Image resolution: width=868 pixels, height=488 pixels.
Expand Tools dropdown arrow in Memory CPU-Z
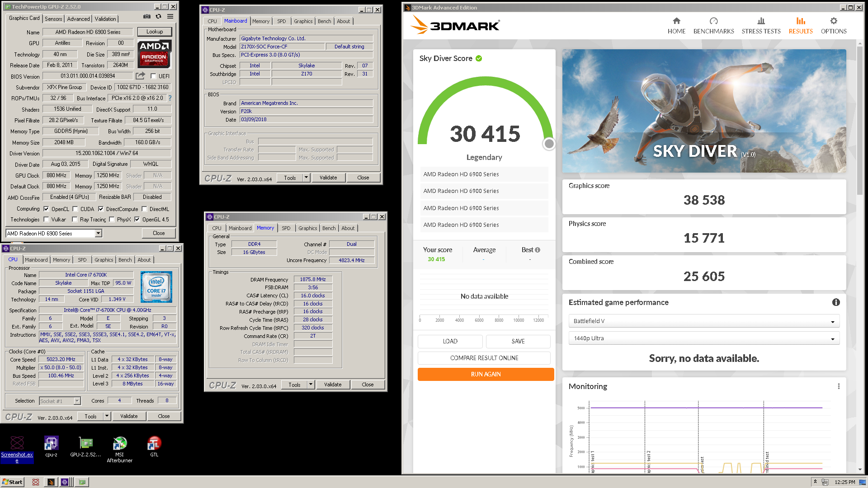311,385
